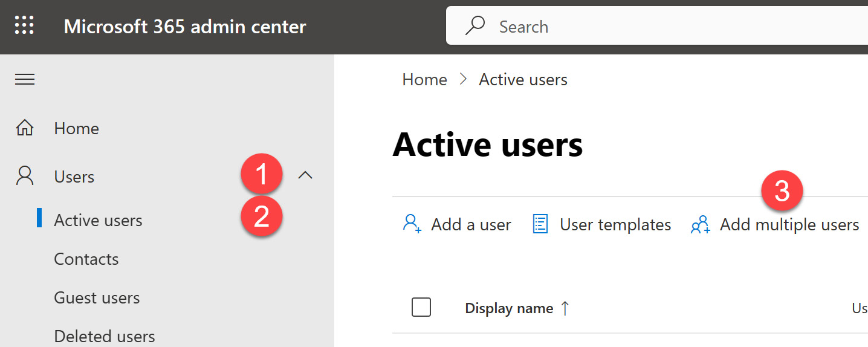Click the Active users breadcrumb
The width and height of the screenshot is (868, 347).
(523, 80)
